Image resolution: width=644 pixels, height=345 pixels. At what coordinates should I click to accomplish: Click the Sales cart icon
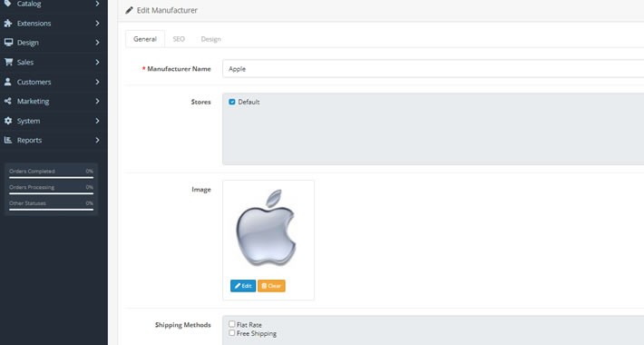tap(8, 62)
